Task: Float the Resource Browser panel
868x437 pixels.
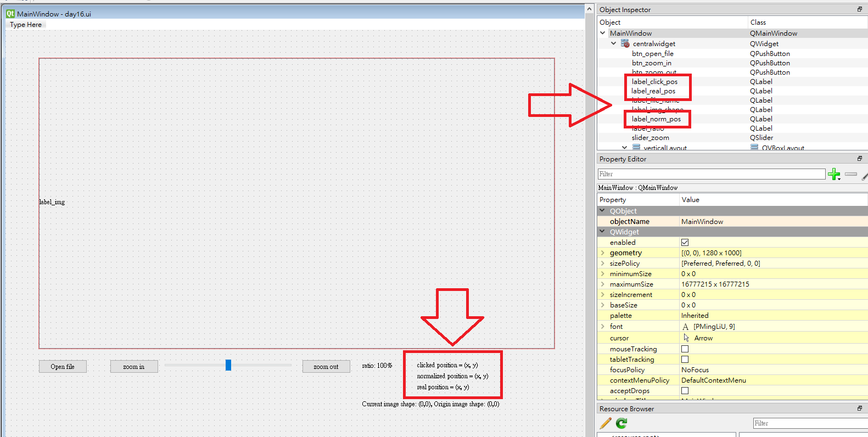Action: (859, 408)
